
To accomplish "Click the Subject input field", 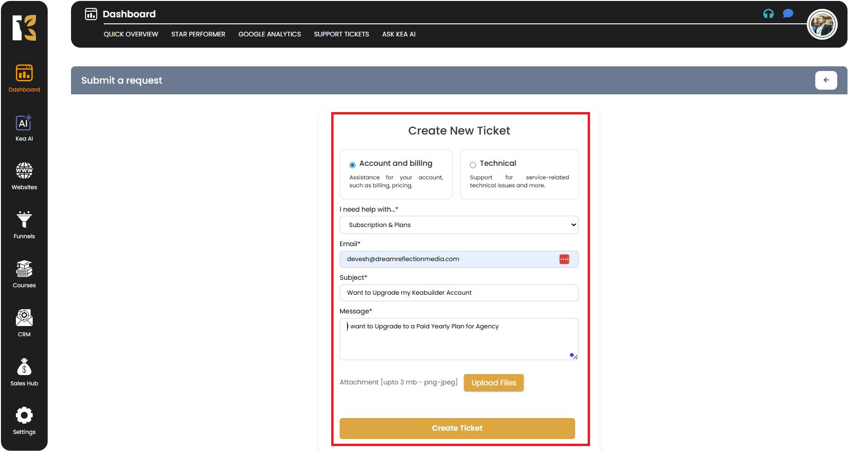I will point(459,293).
